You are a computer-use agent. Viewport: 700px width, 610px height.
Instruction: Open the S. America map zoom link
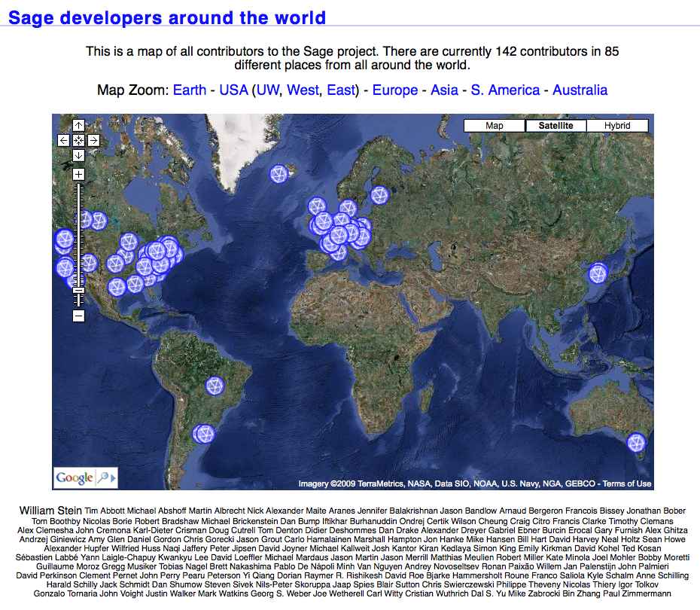505,90
